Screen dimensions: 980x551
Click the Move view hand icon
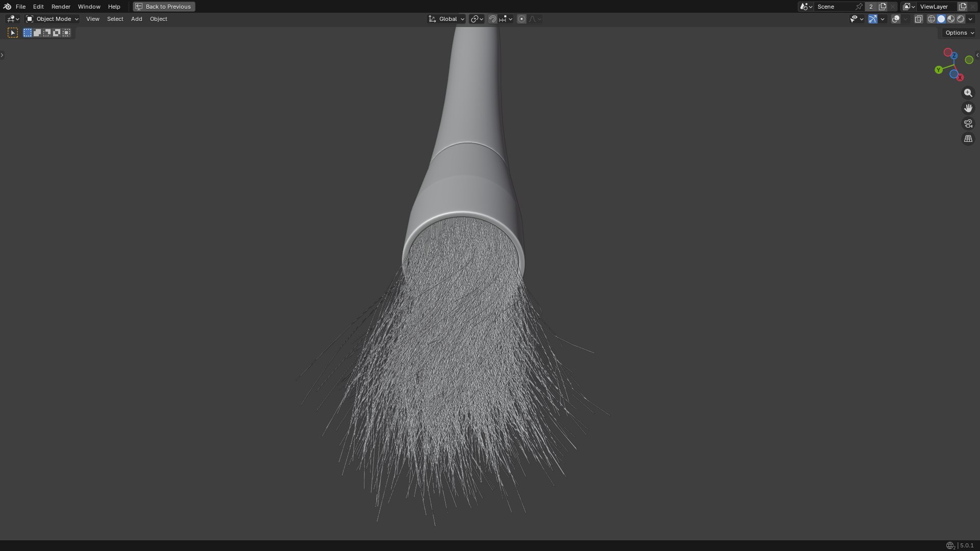tap(968, 108)
